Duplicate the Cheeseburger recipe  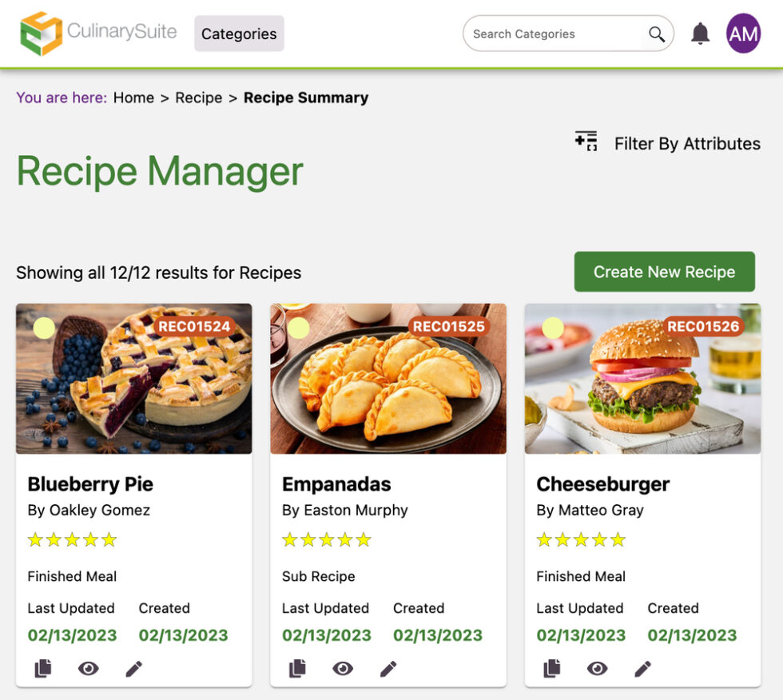551,669
